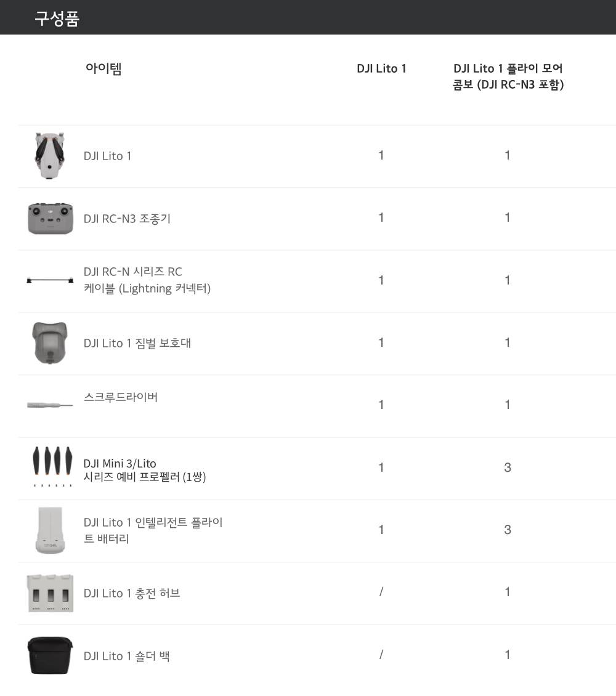Click the spare propellers image
Image resolution: width=616 pixels, height=696 pixels.
51,467
